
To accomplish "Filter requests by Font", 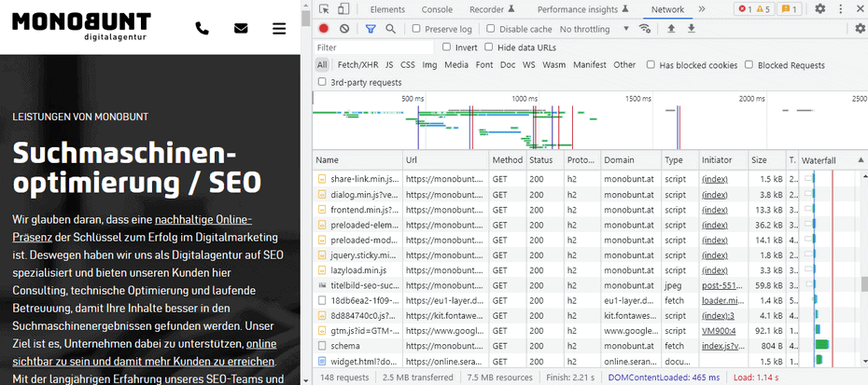I will pyautogui.click(x=484, y=64).
